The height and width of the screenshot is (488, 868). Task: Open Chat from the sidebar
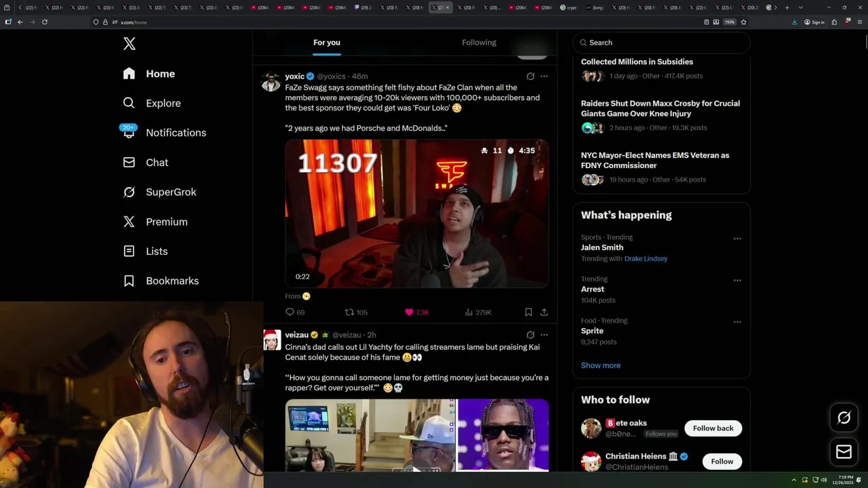pos(146,163)
